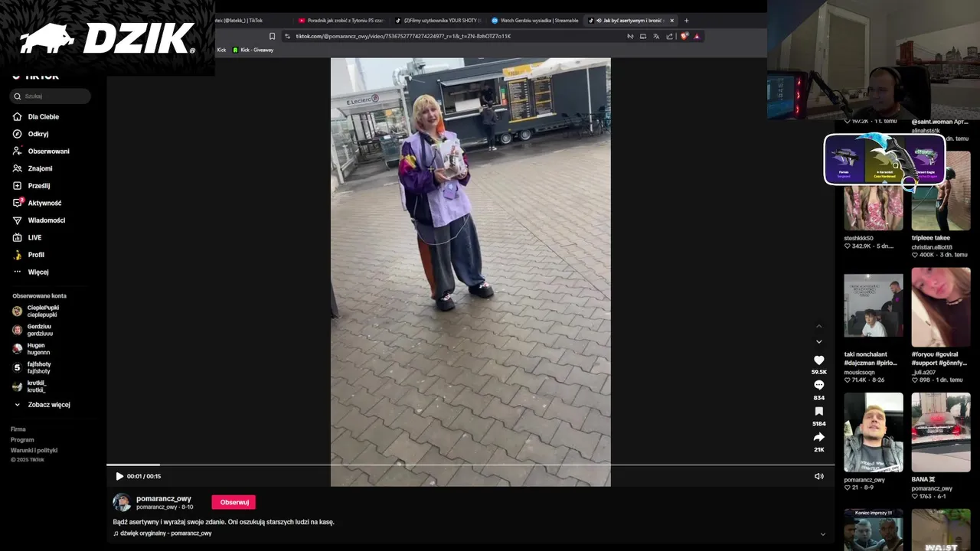Viewport: 980px width, 551px height.
Task: Open CieplePupki followed account
Action: 42,311
